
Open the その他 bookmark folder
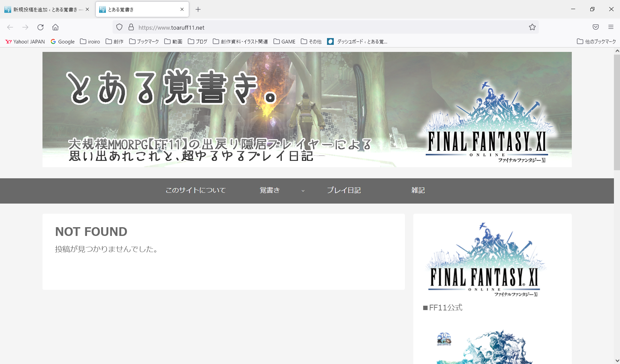311,41
